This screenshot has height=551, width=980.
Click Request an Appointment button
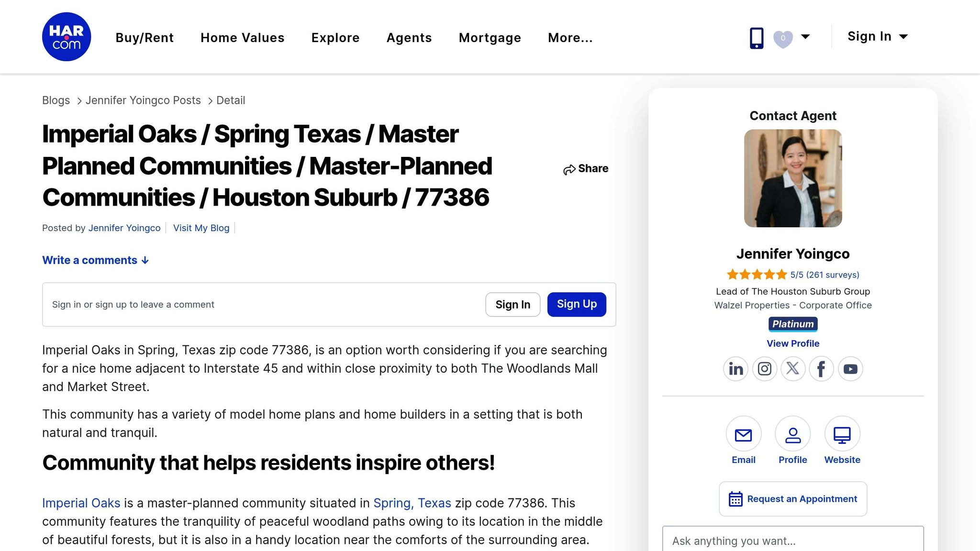pyautogui.click(x=792, y=499)
